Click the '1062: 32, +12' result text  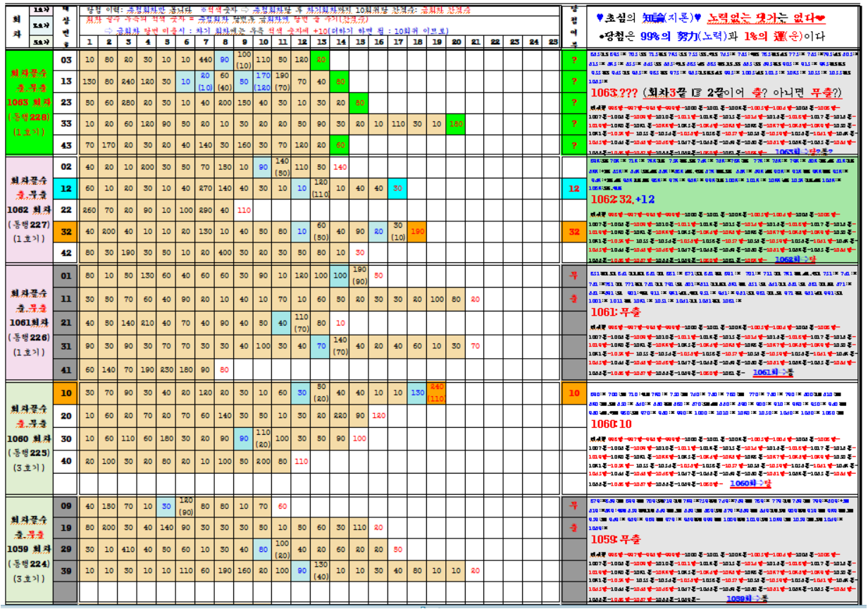pos(624,199)
